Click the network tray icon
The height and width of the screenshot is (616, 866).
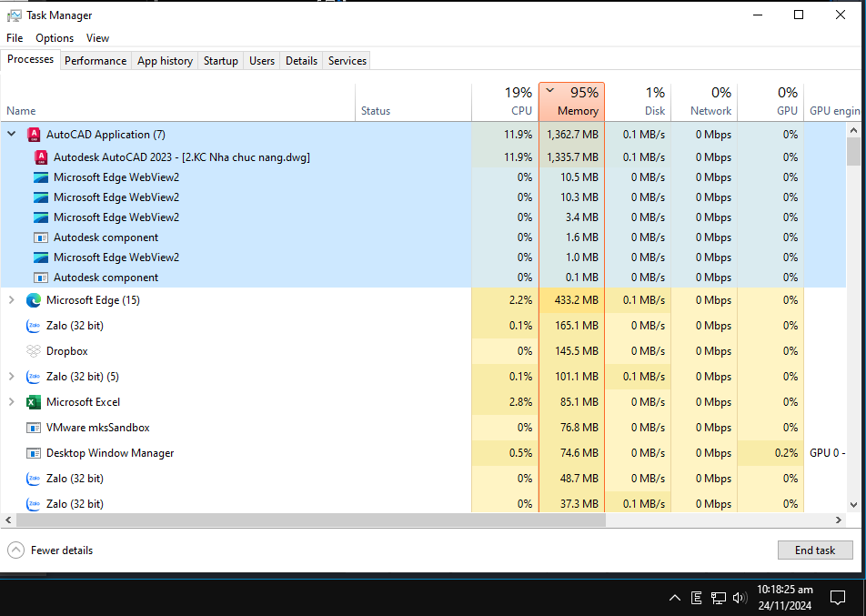[718, 598]
